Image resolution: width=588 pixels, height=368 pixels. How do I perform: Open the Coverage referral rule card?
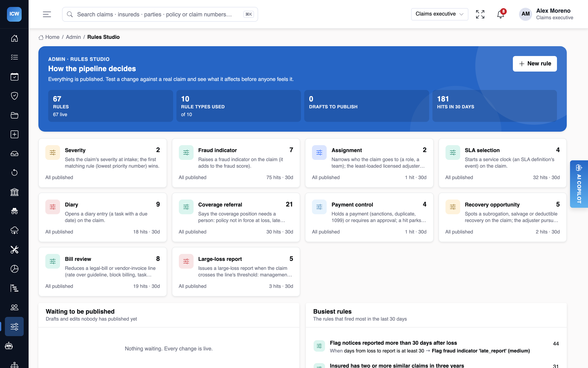coord(236,217)
